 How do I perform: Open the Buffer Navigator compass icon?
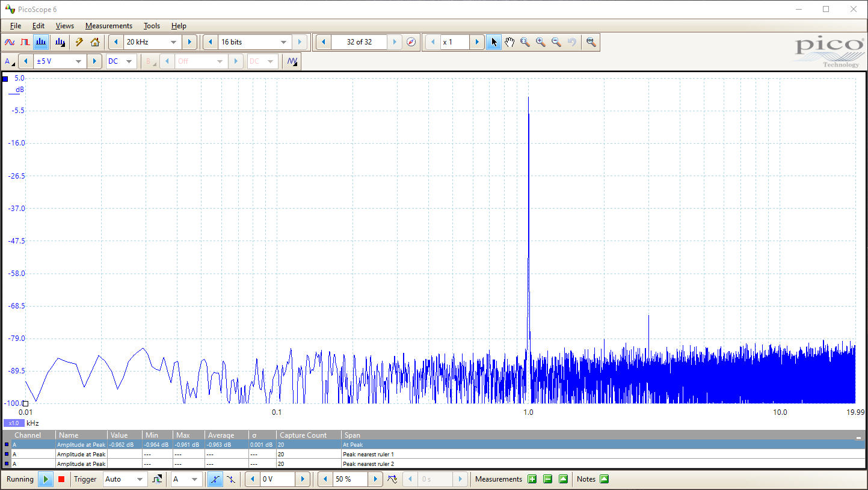[x=411, y=42]
